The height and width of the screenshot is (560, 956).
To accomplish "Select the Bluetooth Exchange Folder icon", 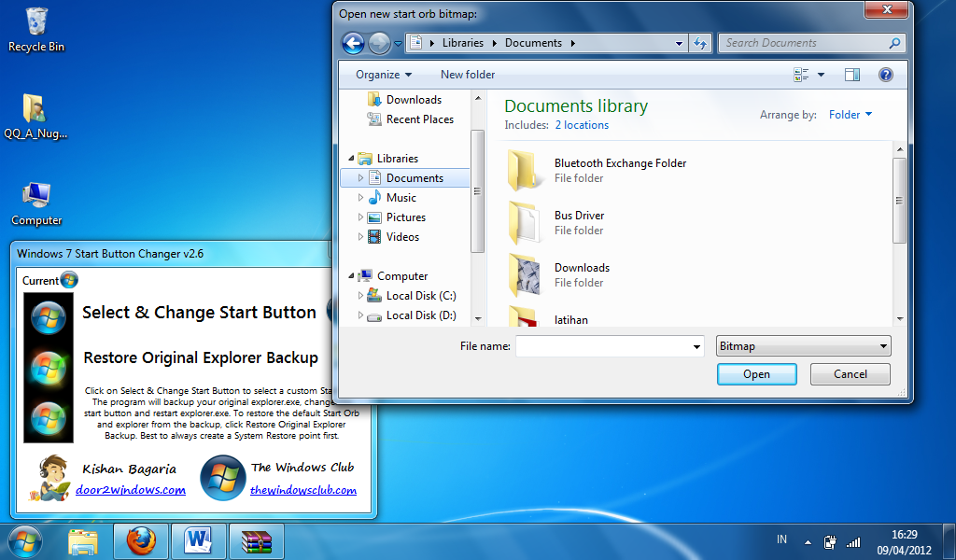I will pyautogui.click(x=525, y=170).
